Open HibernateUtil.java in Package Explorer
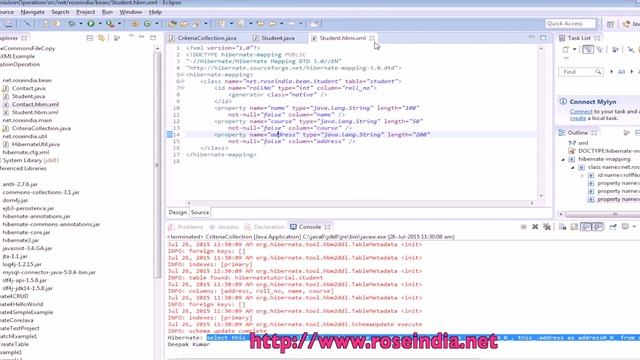This screenshot has height=360, width=640. 36,144
